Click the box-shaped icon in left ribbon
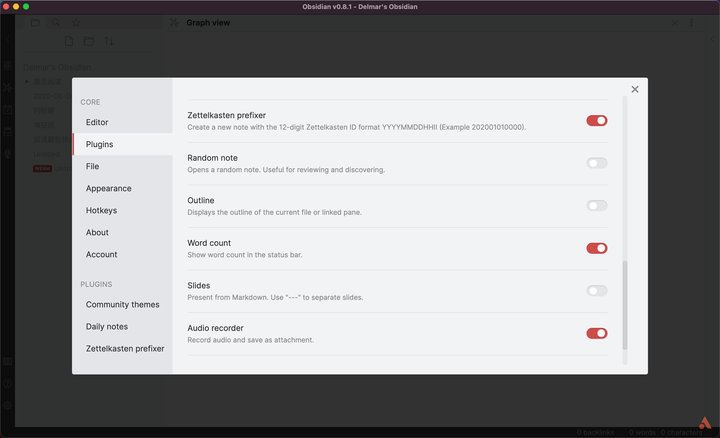The image size is (720, 438). pos(7,132)
